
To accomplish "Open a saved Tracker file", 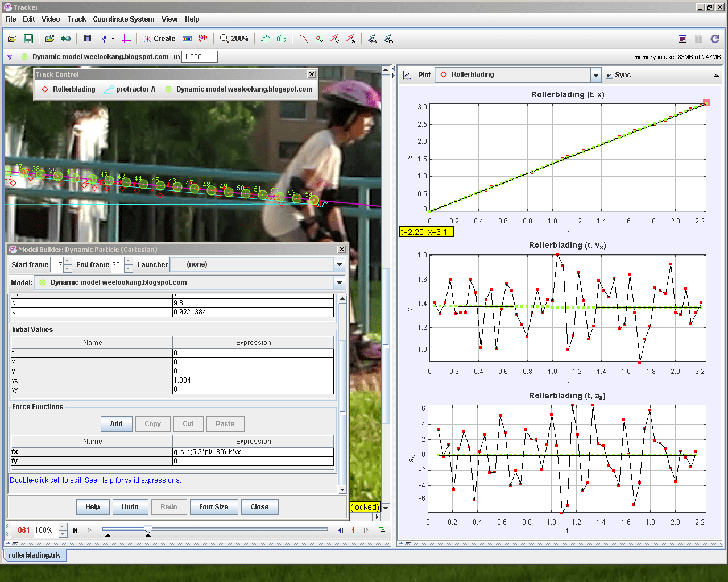I will (x=13, y=39).
